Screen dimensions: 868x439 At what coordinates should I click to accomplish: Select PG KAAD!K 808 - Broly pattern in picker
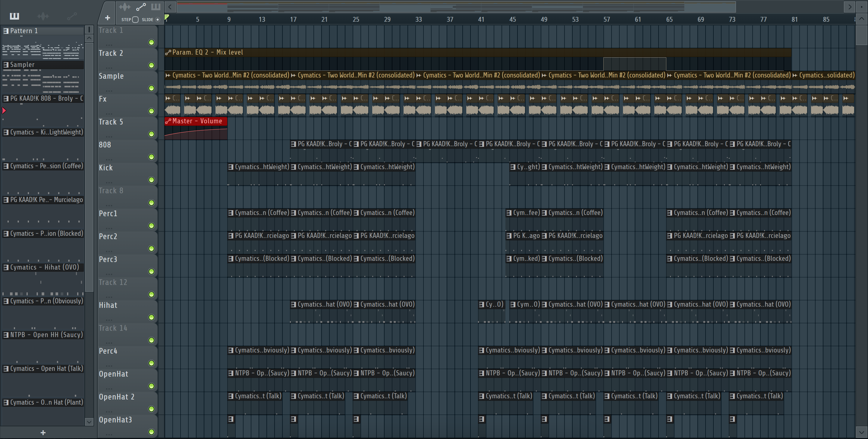pyautogui.click(x=43, y=99)
